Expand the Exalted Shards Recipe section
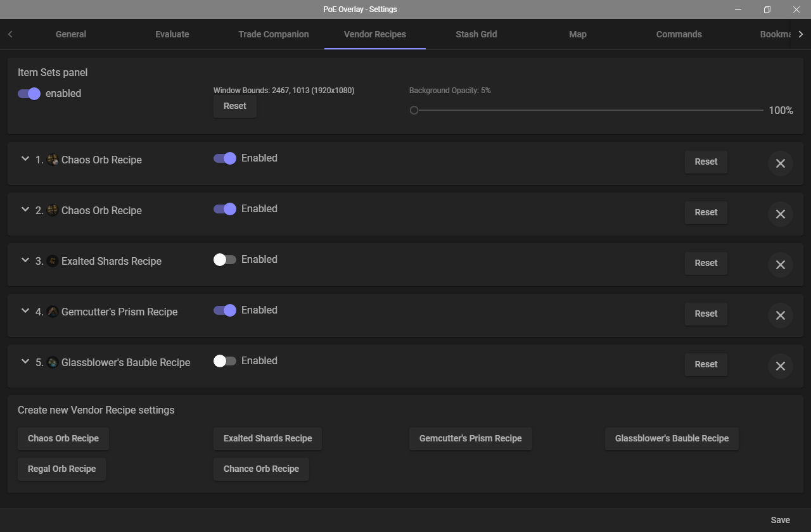811x532 pixels. coord(25,260)
